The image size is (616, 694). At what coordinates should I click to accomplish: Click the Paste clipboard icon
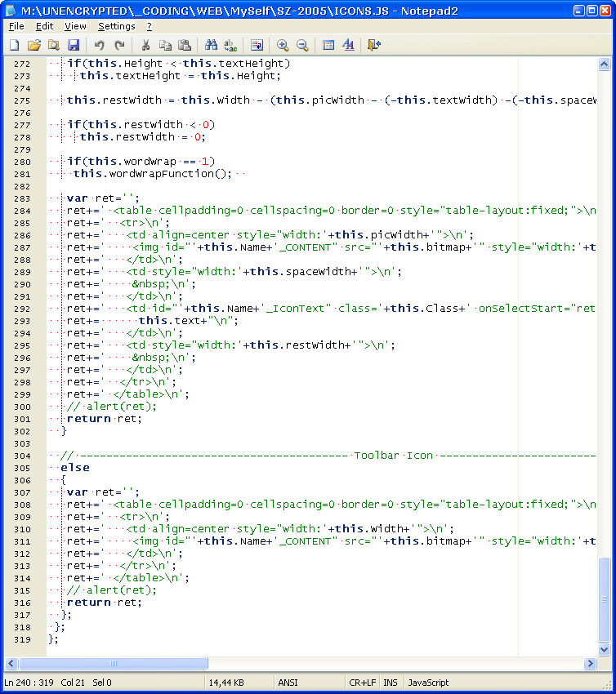[184, 45]
